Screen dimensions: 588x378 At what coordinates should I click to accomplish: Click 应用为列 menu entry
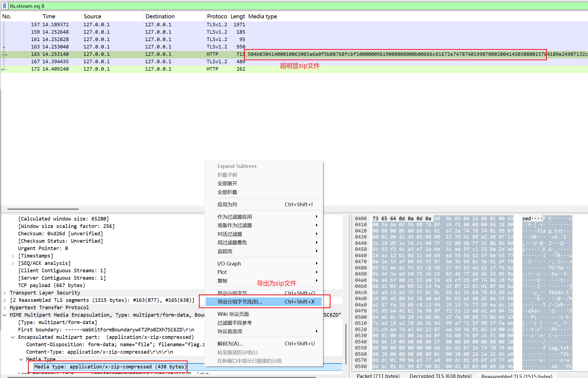coord(227,204)
